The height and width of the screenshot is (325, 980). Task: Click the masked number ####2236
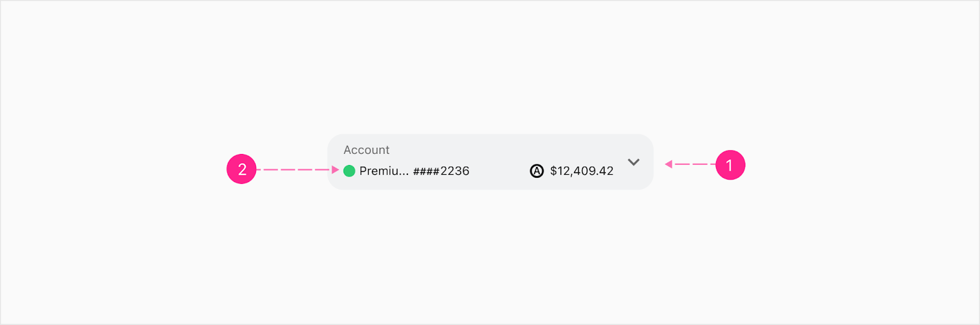click(441, 171)
